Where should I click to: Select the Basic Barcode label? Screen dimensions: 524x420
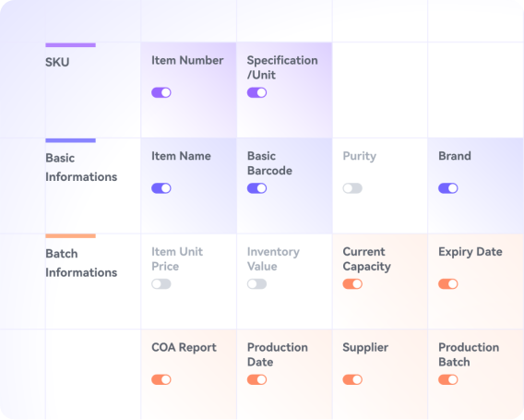coord(269,163)
